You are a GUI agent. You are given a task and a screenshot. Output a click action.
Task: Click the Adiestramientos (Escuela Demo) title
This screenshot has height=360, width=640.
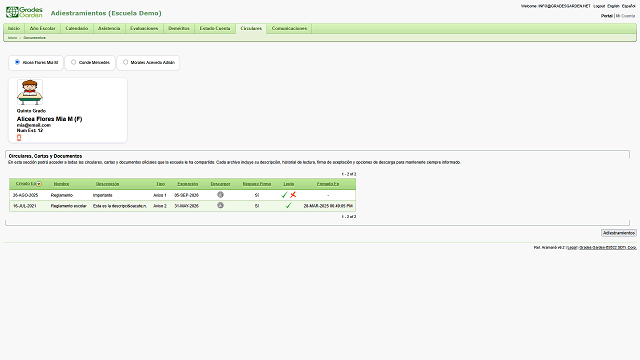pos(106,13)
